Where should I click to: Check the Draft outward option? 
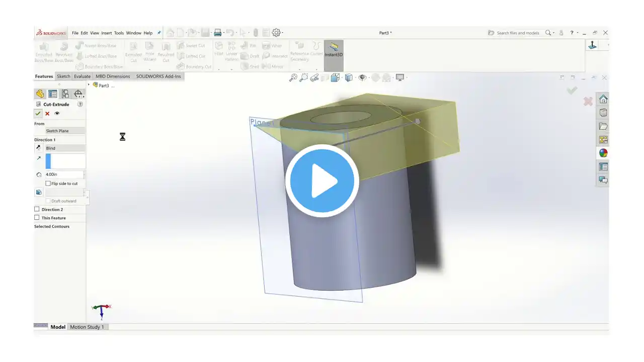(x=48, y=201)
